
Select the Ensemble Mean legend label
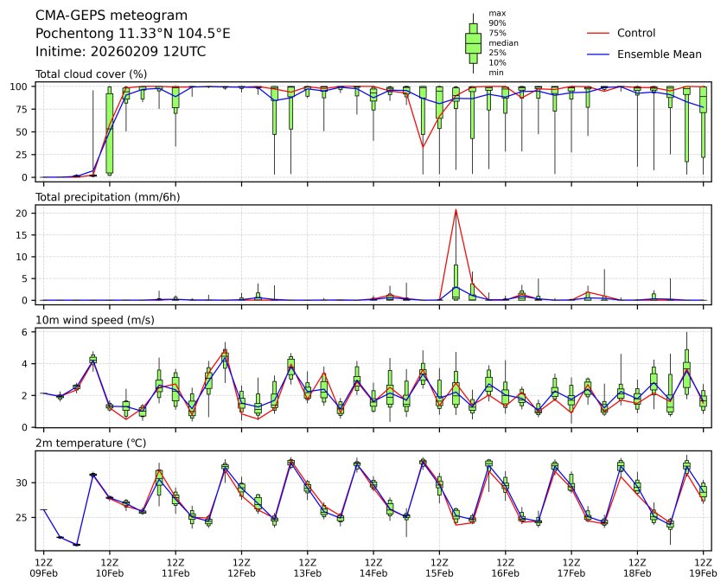(x=659, y=54)
